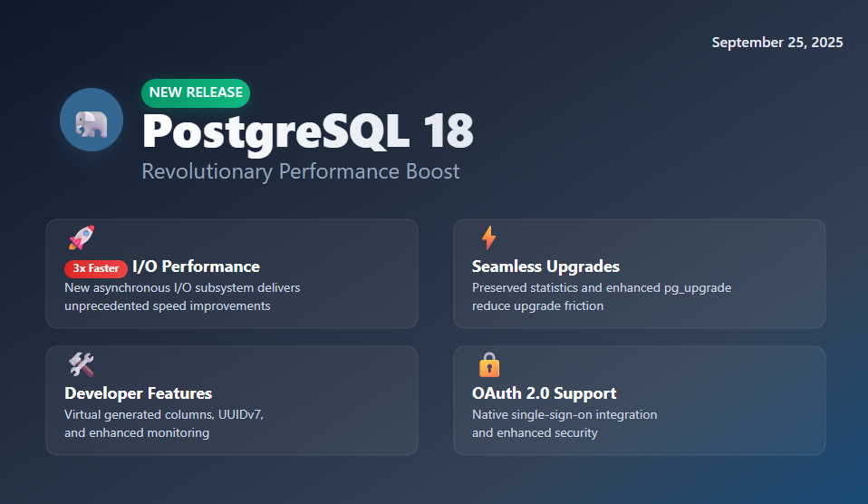Click the red 3x Faster badge

(x=96, y=268)
